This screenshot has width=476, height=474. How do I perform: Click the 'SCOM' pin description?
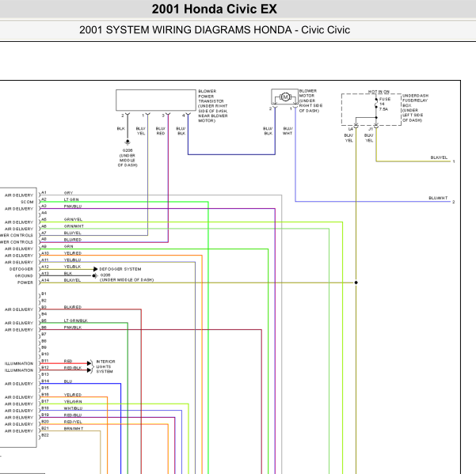click(x=27, y=202)
